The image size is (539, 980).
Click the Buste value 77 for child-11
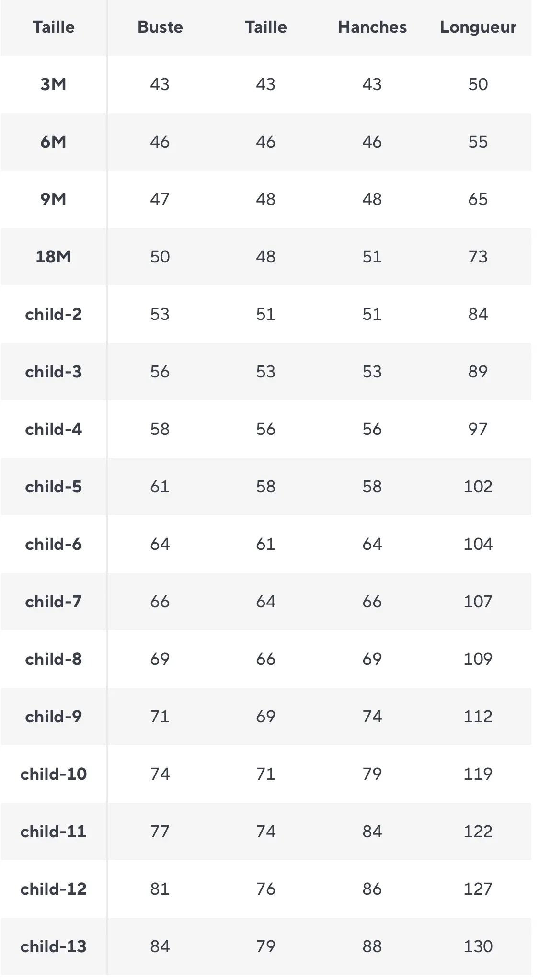[x=160, y=832]
